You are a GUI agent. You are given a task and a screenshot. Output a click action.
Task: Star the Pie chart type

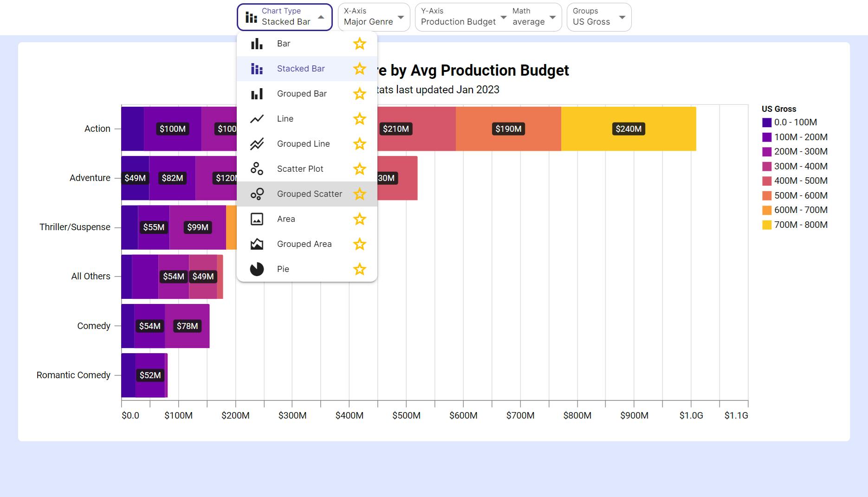360,269
